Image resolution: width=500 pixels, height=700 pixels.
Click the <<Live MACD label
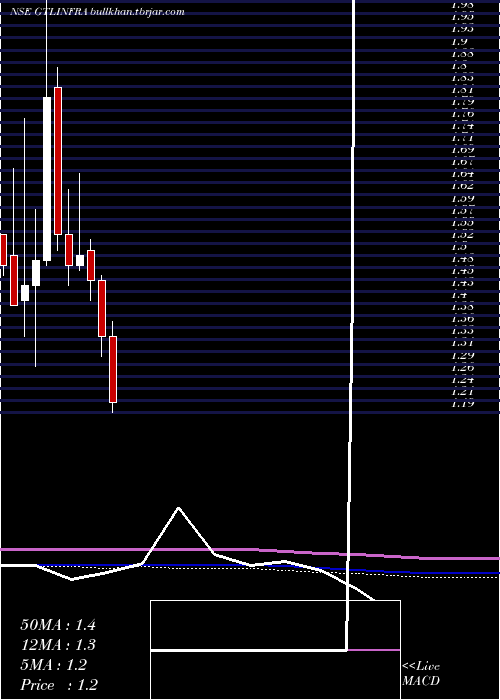421,674
